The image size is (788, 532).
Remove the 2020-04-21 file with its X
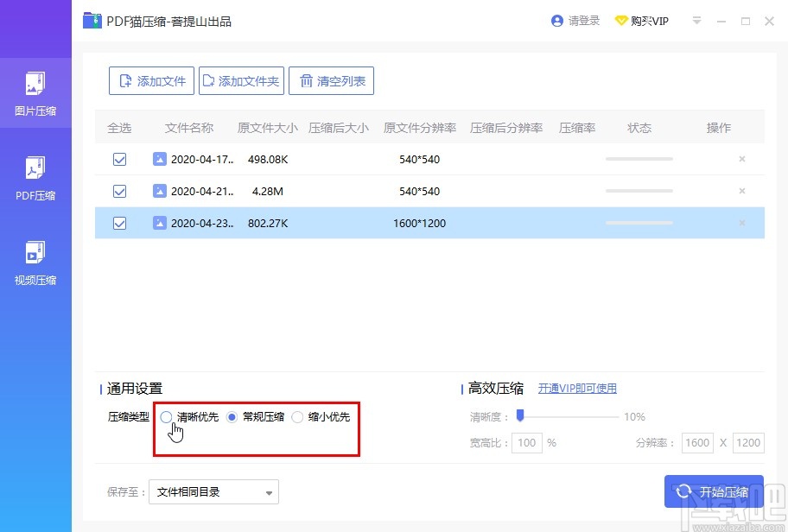(x=741, y=191)
